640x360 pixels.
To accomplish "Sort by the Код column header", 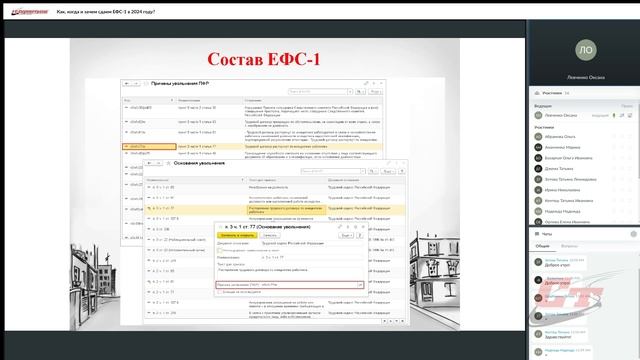I will pyautogui.click(x=148, y=100).
